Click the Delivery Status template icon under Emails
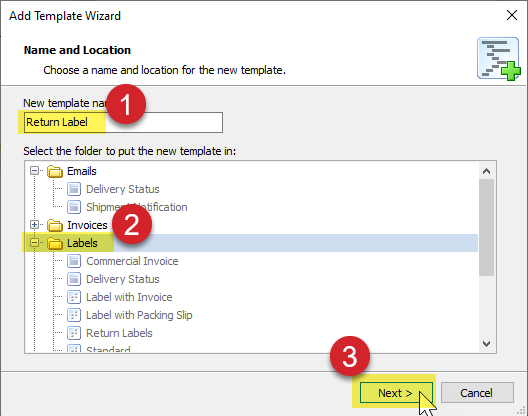528x416 pixels. click(74, 189)
